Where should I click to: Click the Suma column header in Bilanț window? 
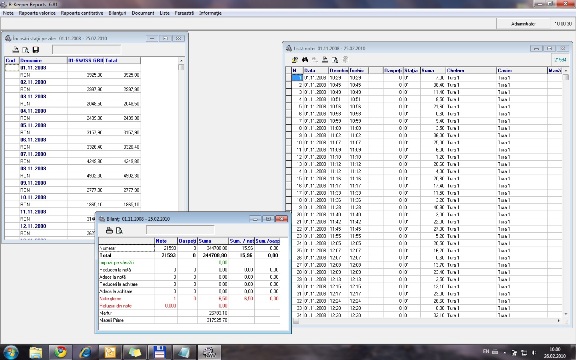[x=213, y=241]
